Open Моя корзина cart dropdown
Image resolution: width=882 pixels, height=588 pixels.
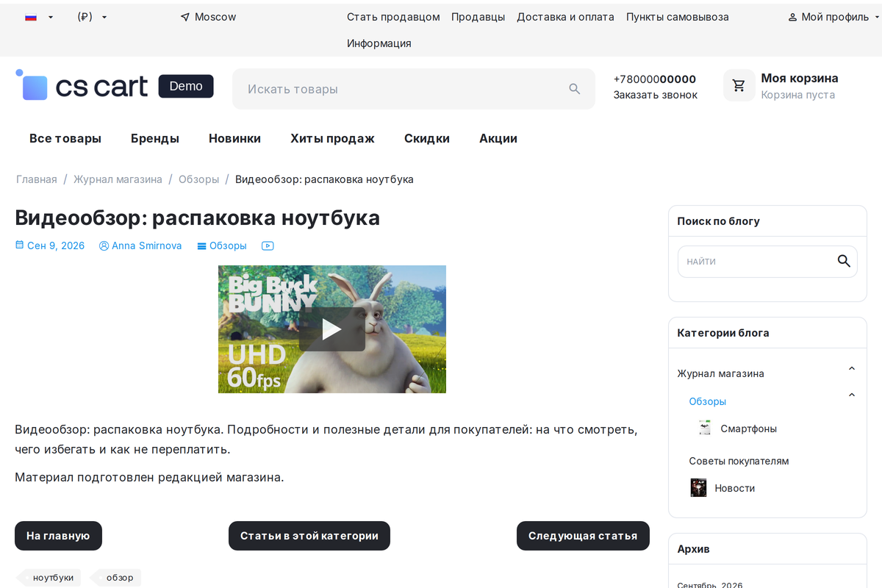pyautogui.click(x=800, y=78)
